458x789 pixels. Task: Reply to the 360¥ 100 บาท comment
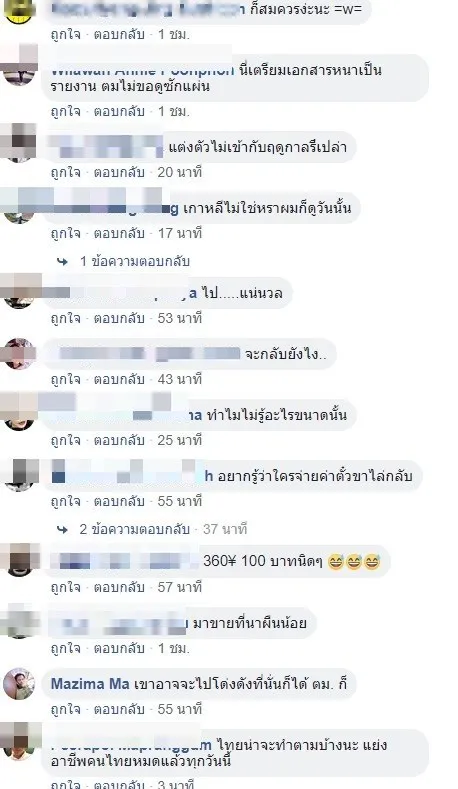click(119, 587)
